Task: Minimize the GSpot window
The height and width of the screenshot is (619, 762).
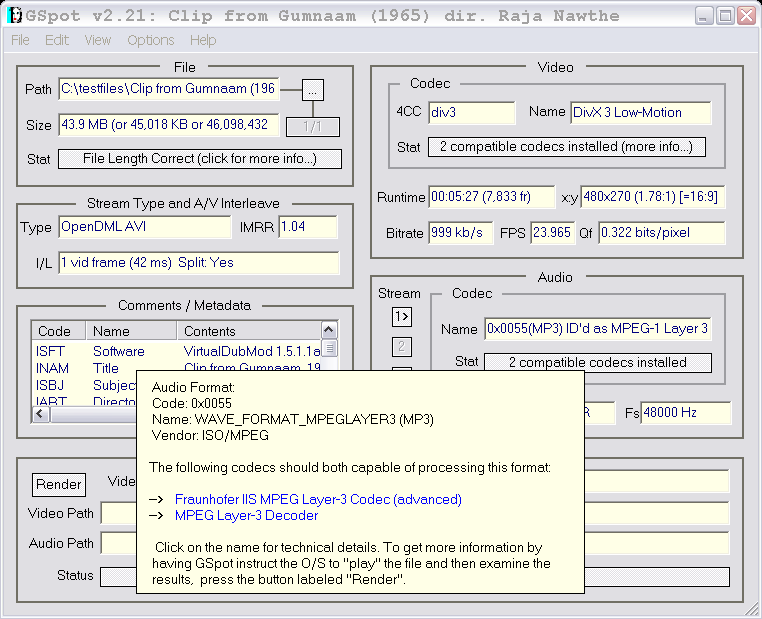Action: (x=703, y=16)
